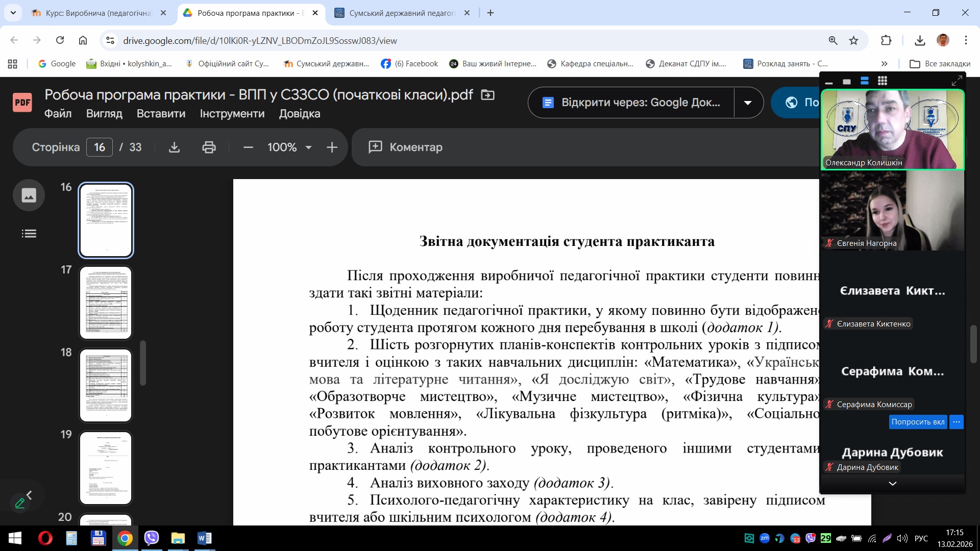The image size is (980, 551).
Task: Open document outline list icon
Action: [x=29, y=234]
